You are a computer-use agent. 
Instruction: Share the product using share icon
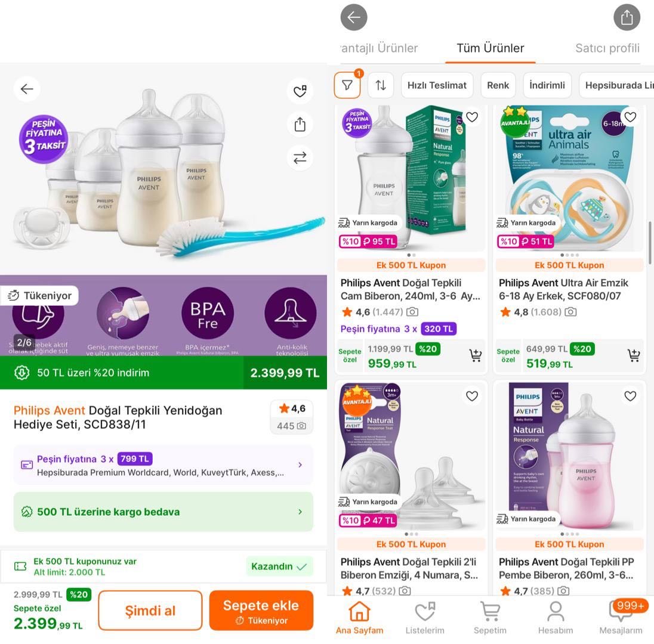point(300,124)
